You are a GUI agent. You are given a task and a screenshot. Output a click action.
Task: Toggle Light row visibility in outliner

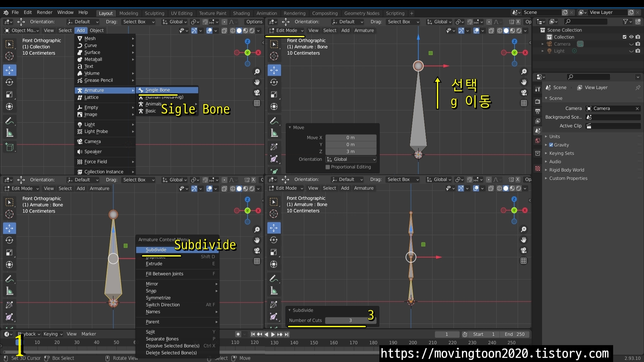click(x=631, y=51)
